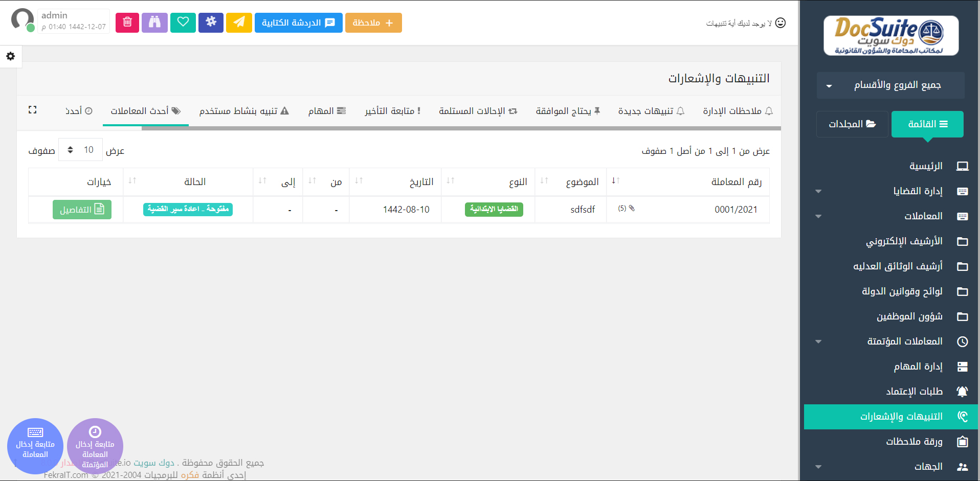Open the all branches and departments dropdown
Screen dimensions: 980x481
[890, 85]
